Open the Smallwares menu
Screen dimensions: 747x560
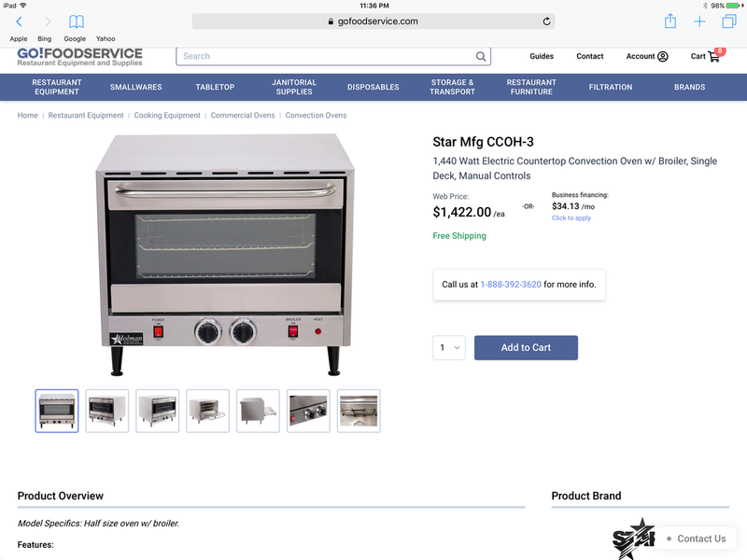[135, 87]
